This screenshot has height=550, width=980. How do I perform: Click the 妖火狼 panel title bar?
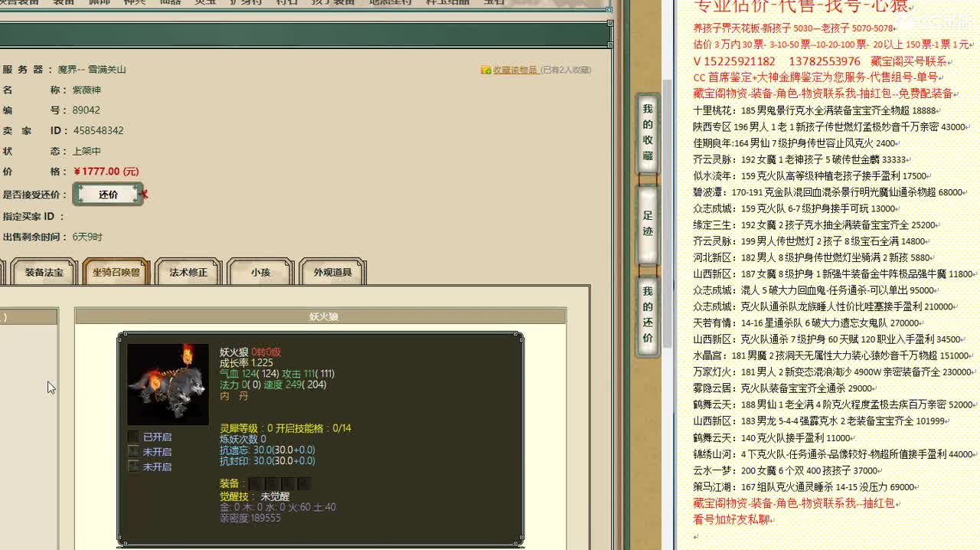[321, 316]
